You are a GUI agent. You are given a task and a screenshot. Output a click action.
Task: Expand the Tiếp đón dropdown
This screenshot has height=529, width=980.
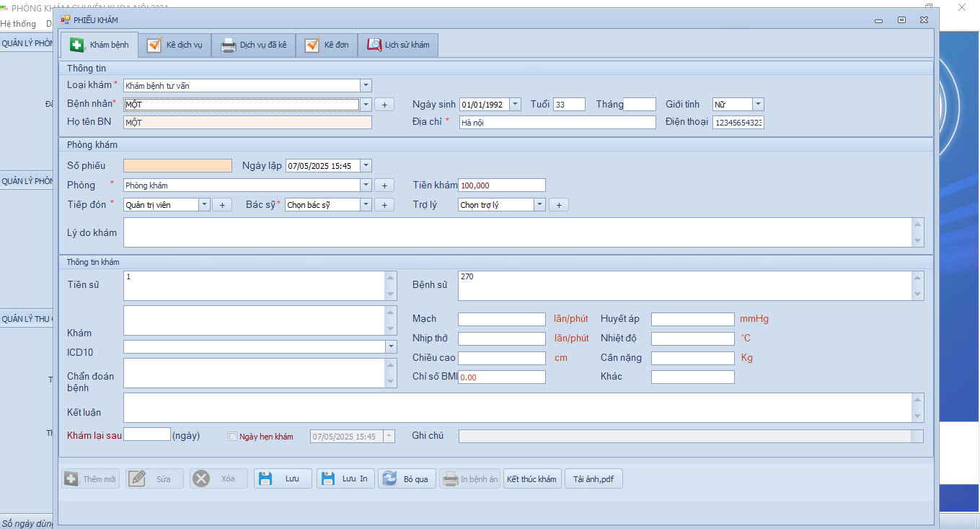click(204, 205)
